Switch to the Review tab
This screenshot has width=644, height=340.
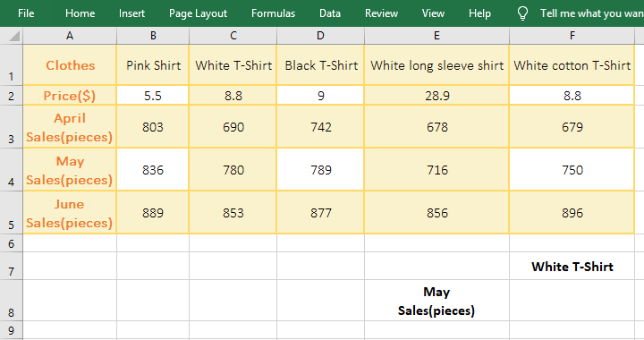(x=381, y=13)
